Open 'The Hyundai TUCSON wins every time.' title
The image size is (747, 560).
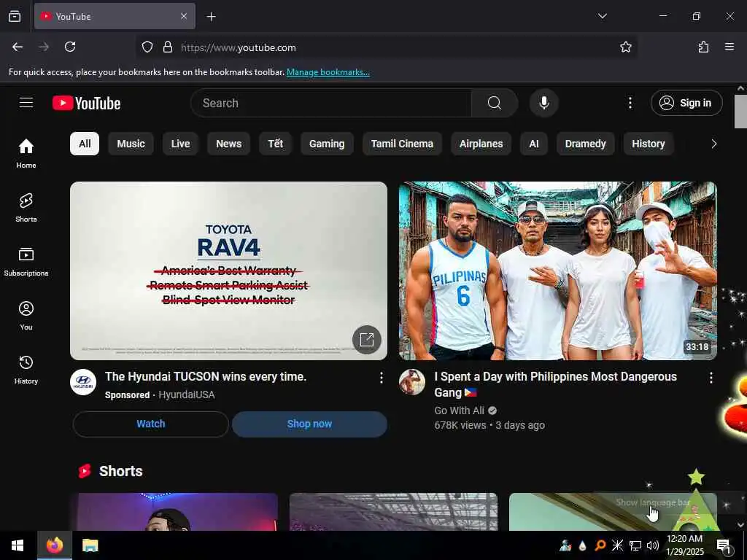coord(206,377)
